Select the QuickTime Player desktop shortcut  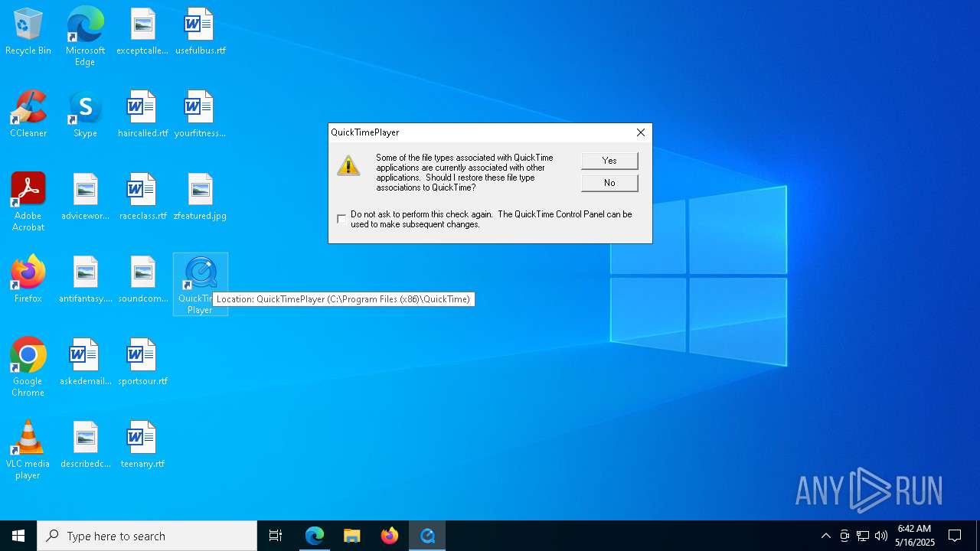200,284
